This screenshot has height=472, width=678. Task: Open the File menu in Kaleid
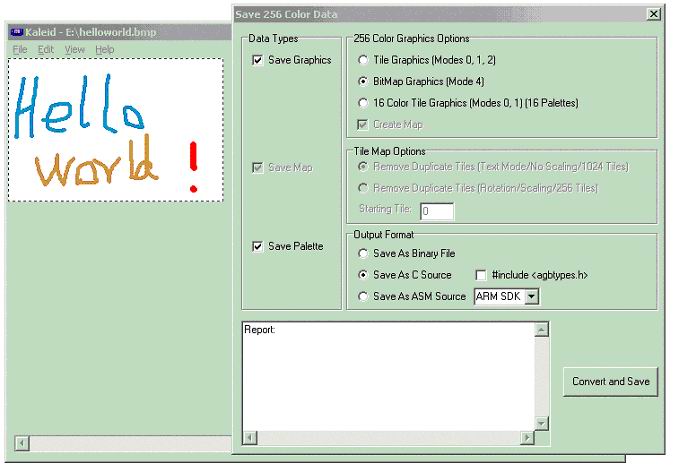click(20, 50)
